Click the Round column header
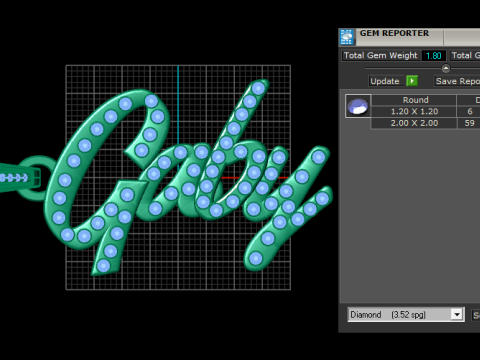The image size is (480, 360). pos(414,100)
